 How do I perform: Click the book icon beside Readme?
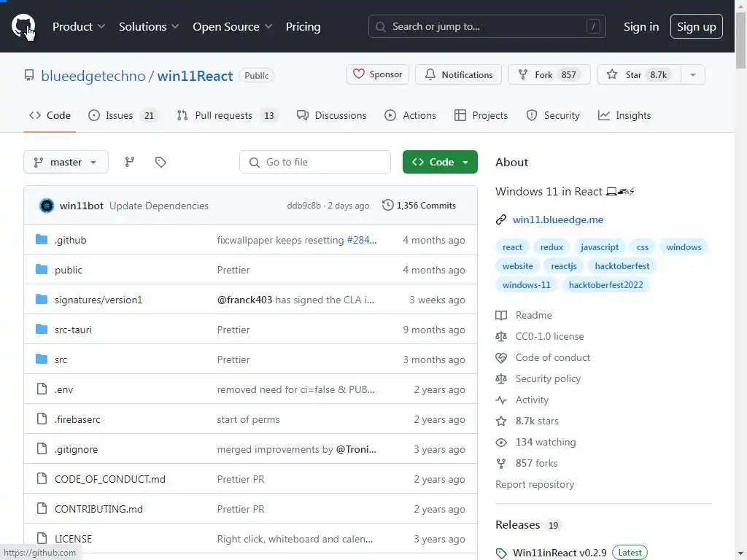[x=501, y=315]
